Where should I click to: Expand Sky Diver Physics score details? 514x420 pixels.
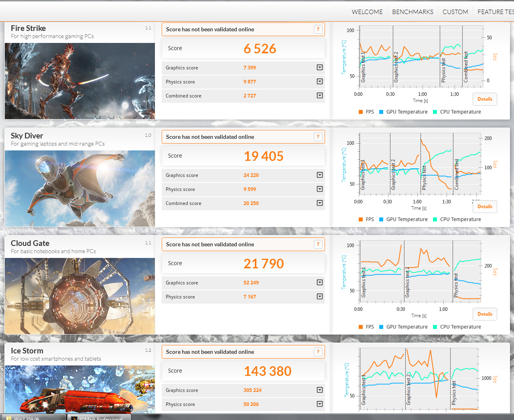[x=320, y=189]
